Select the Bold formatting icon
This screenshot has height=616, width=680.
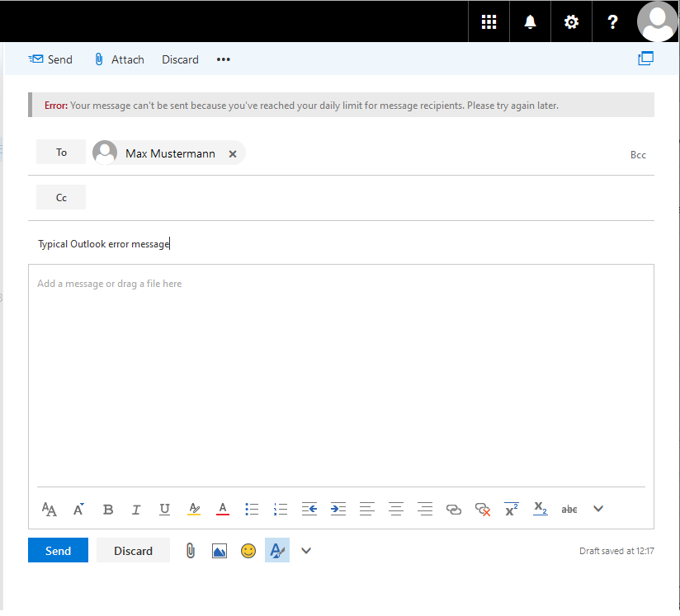click(107, 509)
